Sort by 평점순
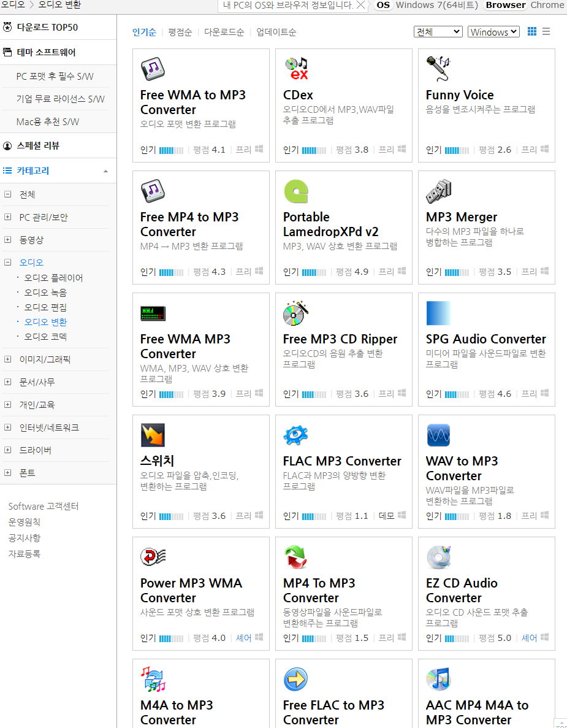The image size is (567, 728). [180, 32]
